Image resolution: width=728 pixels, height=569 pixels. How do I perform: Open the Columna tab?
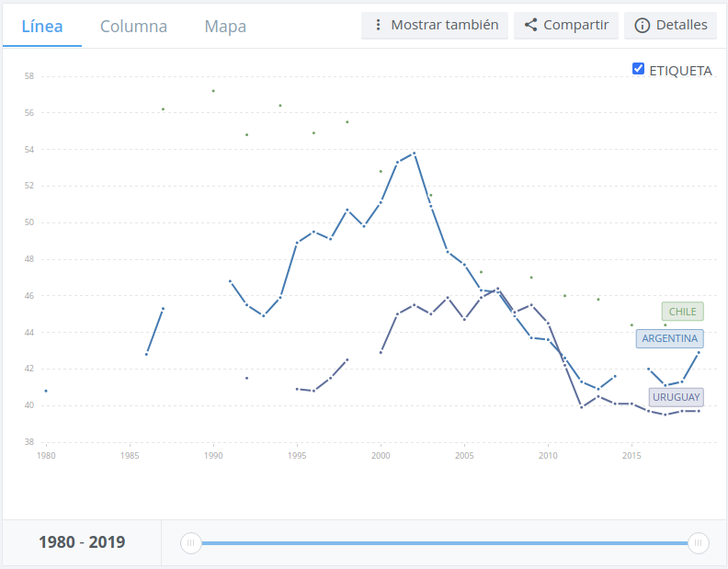pyautogui.click(x=133, y=26)
